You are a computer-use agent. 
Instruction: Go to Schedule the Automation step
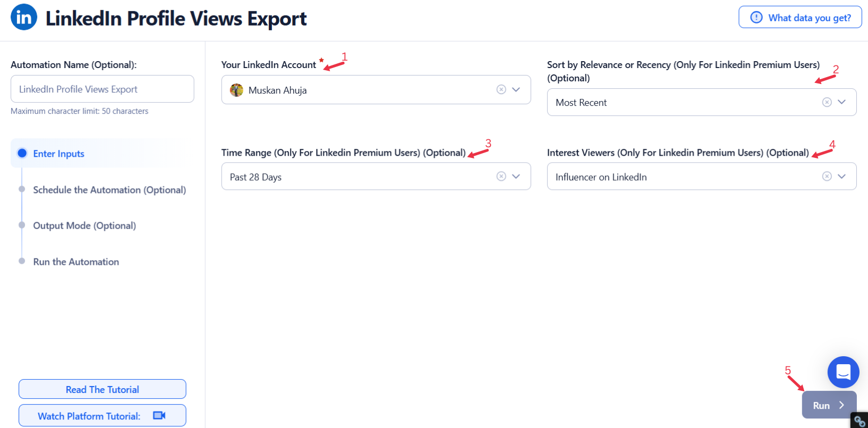(x=109, y=190)
